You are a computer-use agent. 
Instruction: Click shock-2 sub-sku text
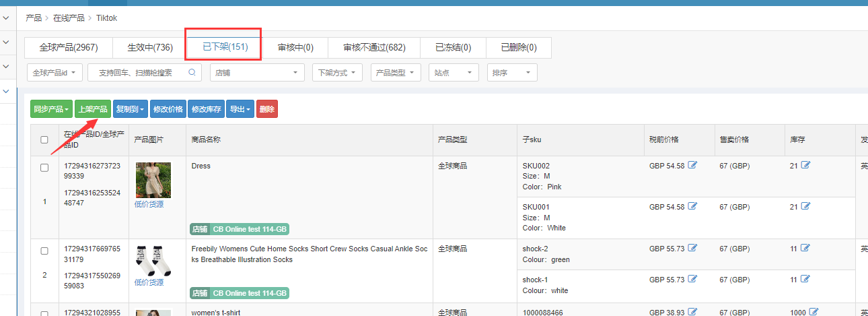point(536,249)
